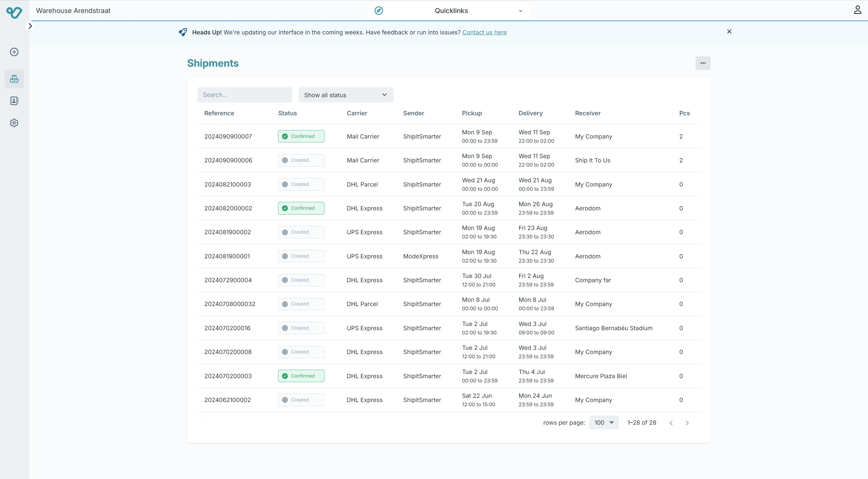Click the Receiver column header
868x479 pixels.
[588, 113]
